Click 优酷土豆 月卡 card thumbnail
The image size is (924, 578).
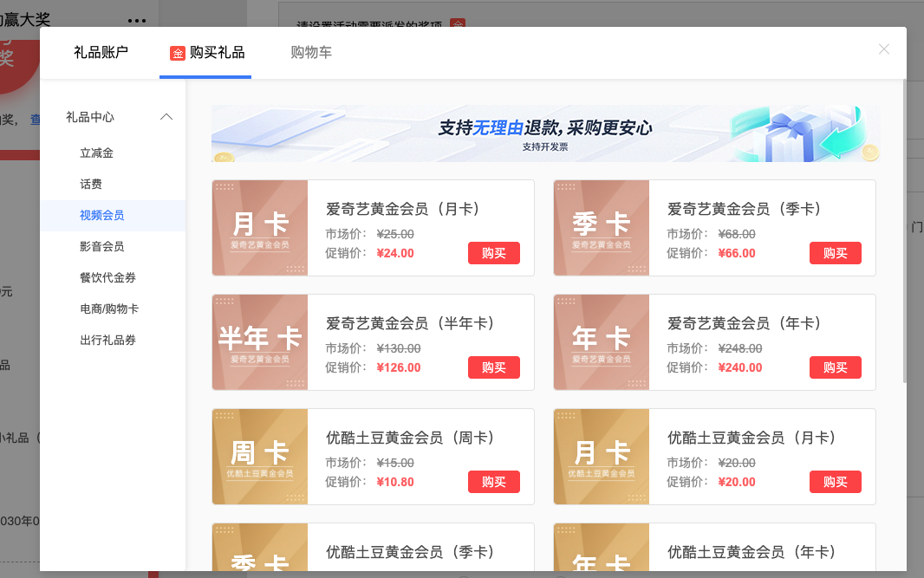point(601,457)
